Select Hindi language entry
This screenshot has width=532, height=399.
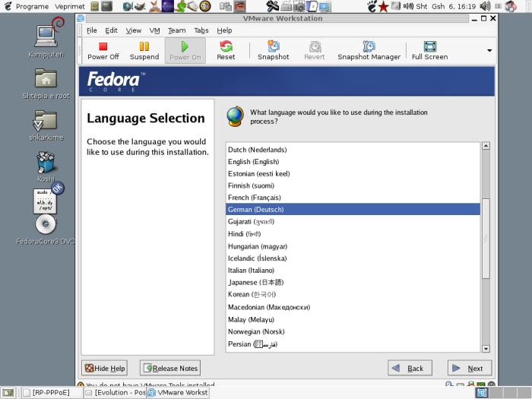coord(353,234)
